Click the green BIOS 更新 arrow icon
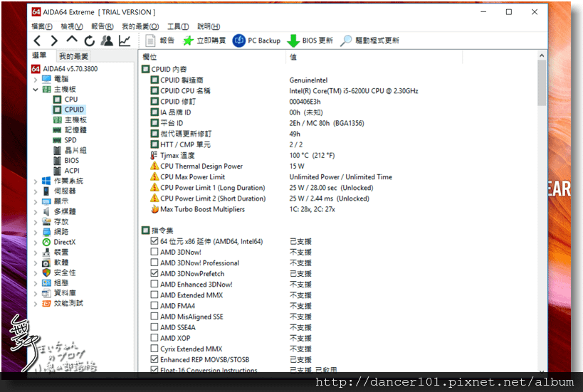This screenshot has width=583, height=392. coord(293,41)
